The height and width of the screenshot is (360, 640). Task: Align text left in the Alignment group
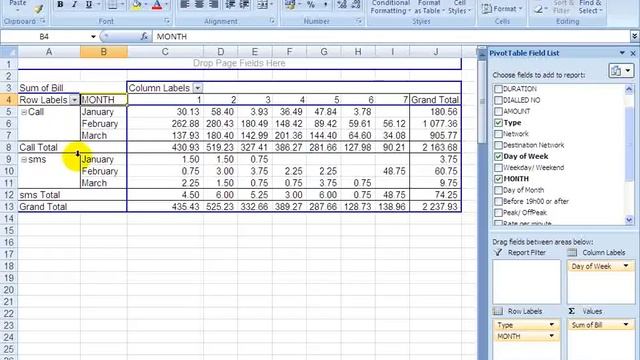tap(184, 4)
